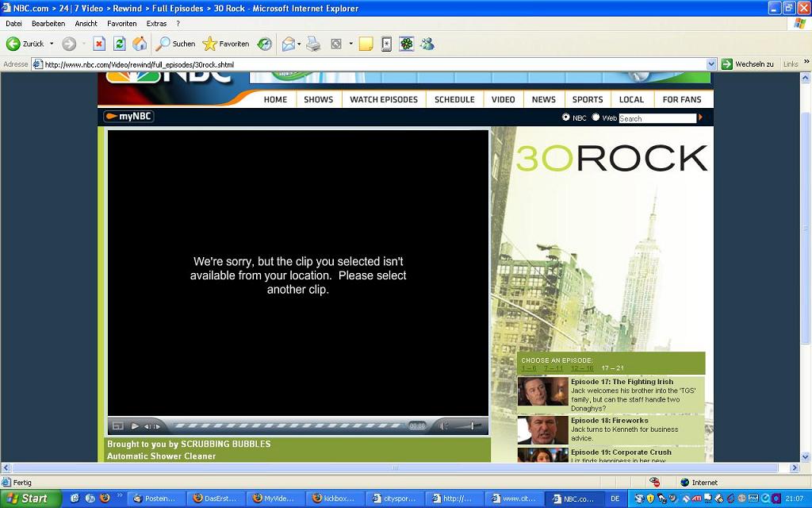
Task: Expand hidden quick launch icons chevron
Action: click(120, 495)
